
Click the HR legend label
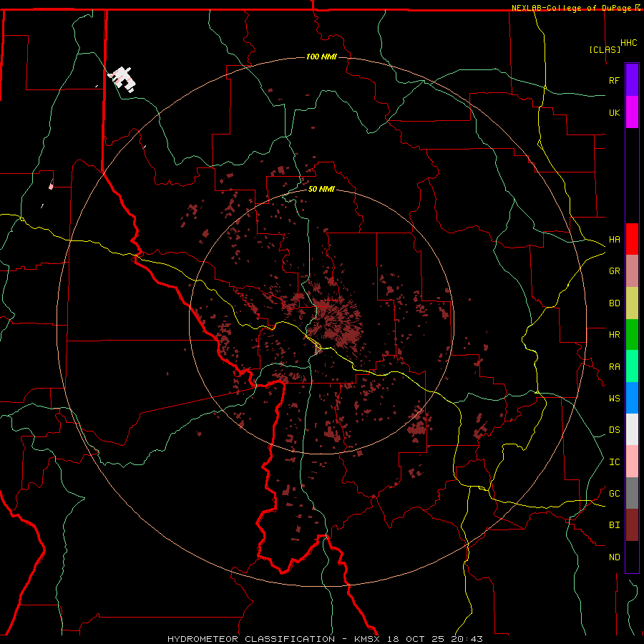coord(614,335)
